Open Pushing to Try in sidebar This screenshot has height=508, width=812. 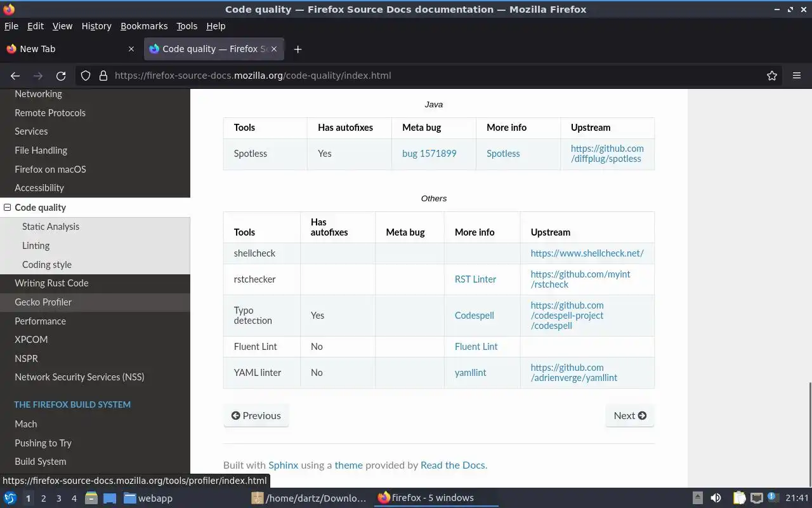click(95, 443)
